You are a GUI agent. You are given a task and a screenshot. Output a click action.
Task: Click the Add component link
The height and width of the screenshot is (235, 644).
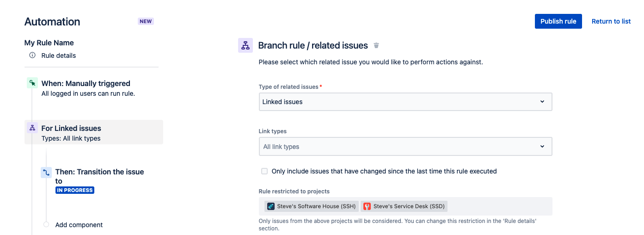tap(79, 225)
